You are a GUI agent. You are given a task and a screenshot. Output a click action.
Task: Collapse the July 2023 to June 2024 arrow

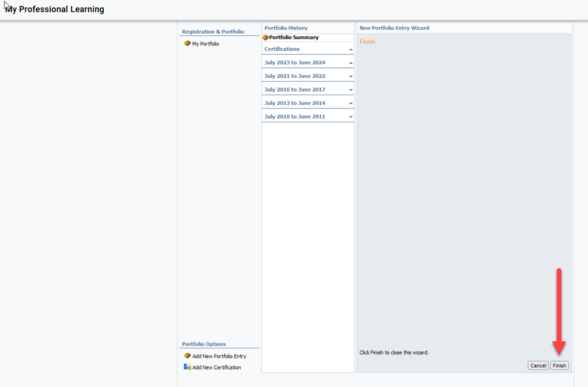351,63
